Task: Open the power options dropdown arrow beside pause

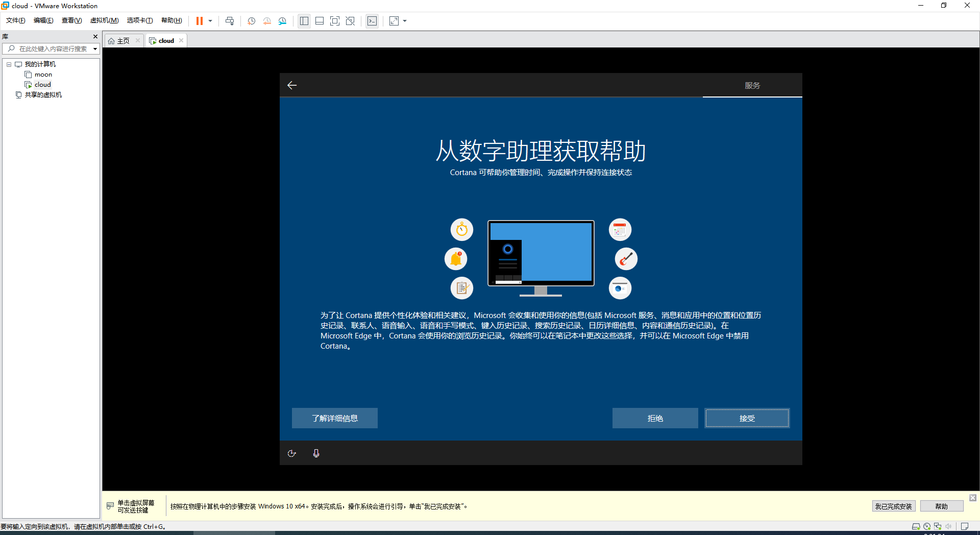Action: 210,21
